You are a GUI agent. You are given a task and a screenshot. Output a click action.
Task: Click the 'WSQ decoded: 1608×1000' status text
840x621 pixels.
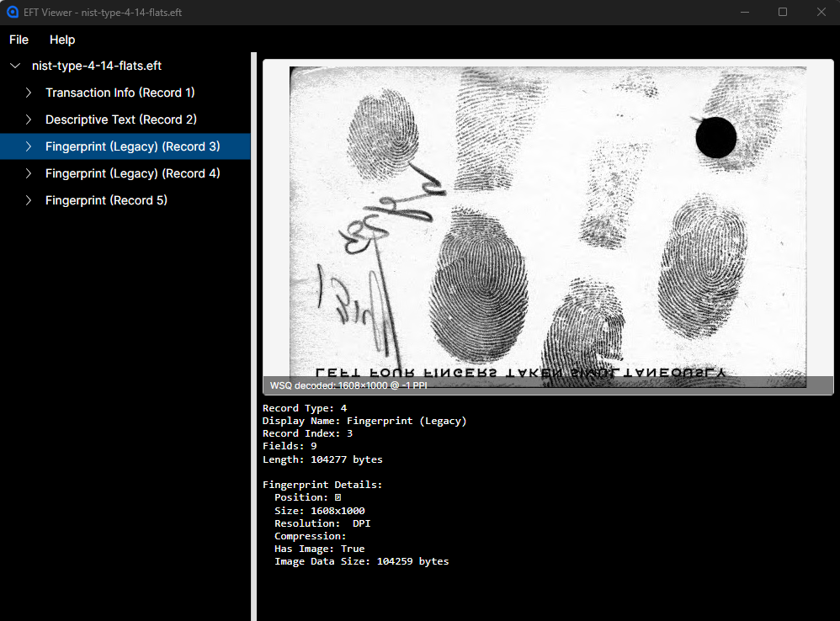click(348, 385)
